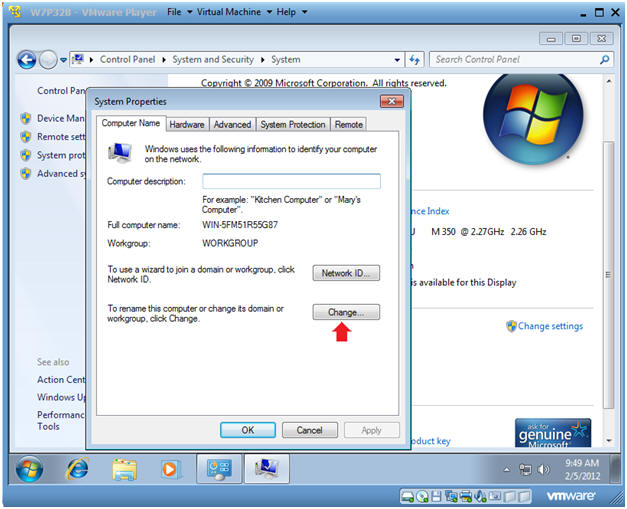This screenshot has width=627, height=509.
Task: Click scroll down arrow of System window
Action: 609,441
